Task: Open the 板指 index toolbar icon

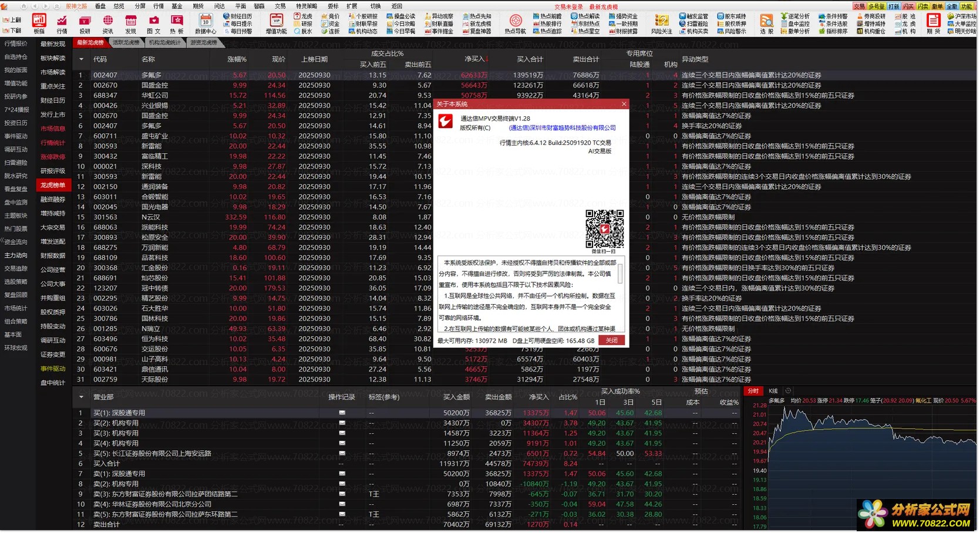Action: point(39,23)
